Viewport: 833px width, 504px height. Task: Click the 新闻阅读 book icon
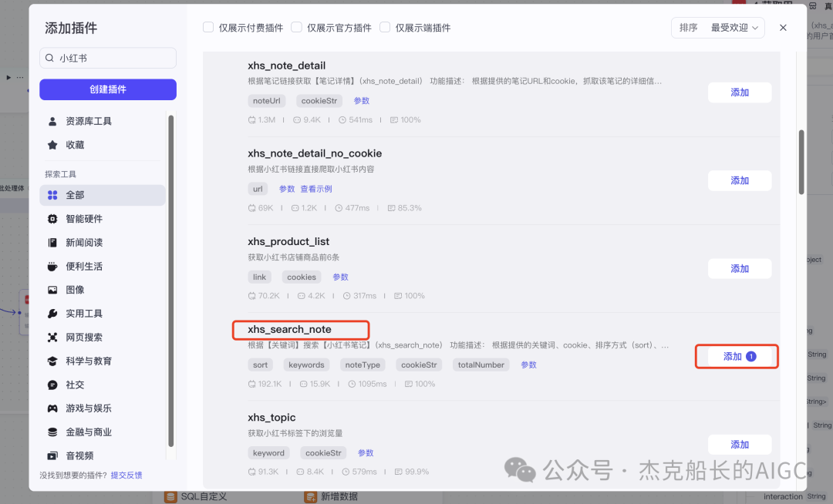[52, 243]
